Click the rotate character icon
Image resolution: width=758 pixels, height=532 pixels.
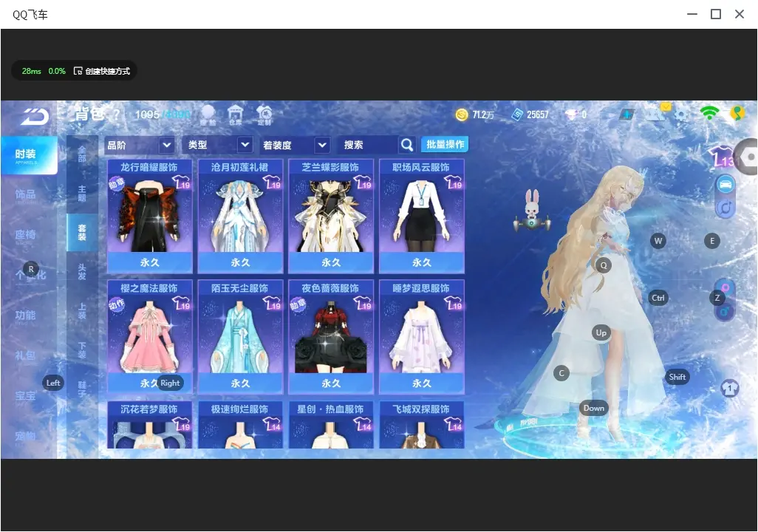tap(725, 208)
